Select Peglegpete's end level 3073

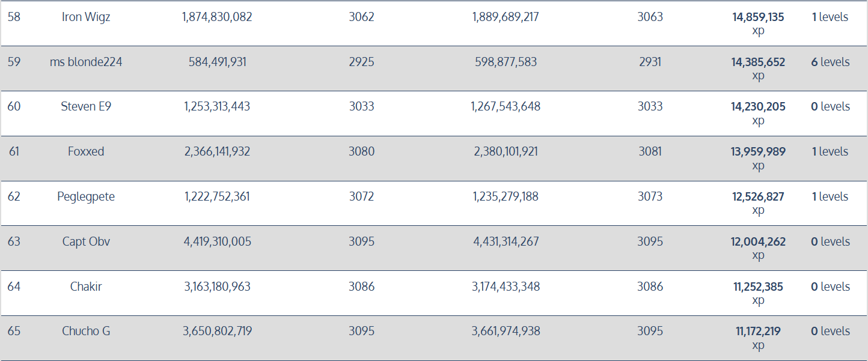point(650,196)
